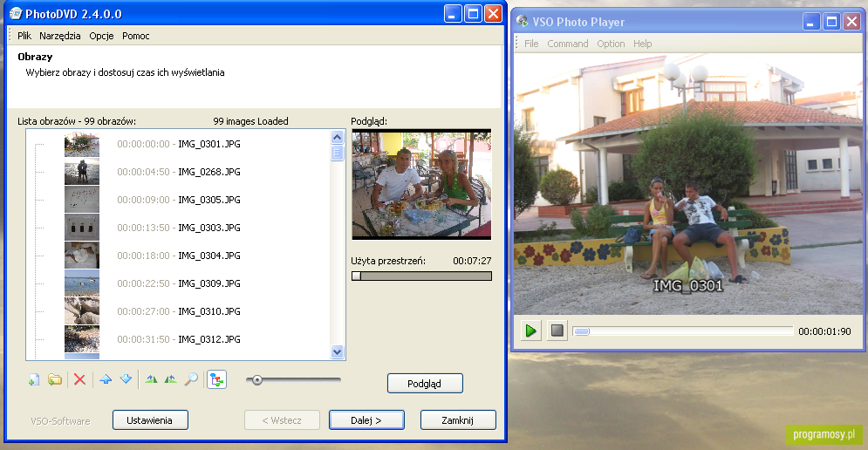868x450 pixels.
Task: Click thumbnail of IMG_0304.JPG
Action: (x=82, y=256)
